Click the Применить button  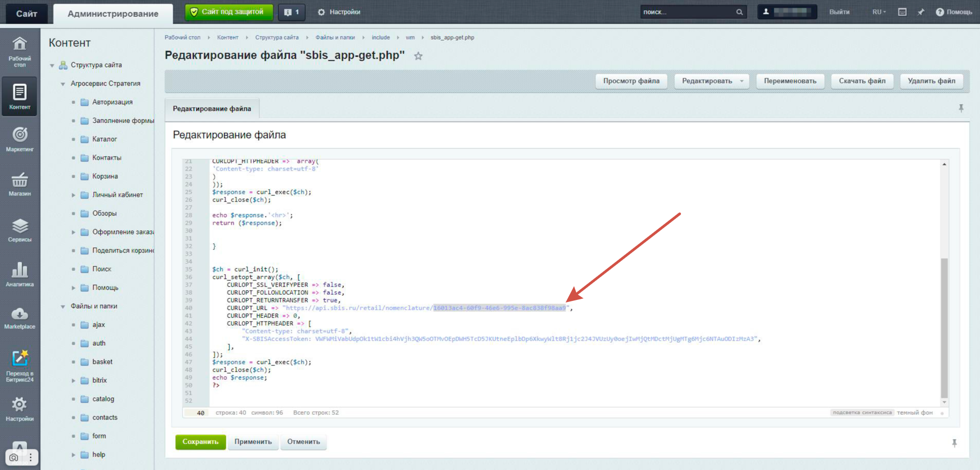pos(253,442)
